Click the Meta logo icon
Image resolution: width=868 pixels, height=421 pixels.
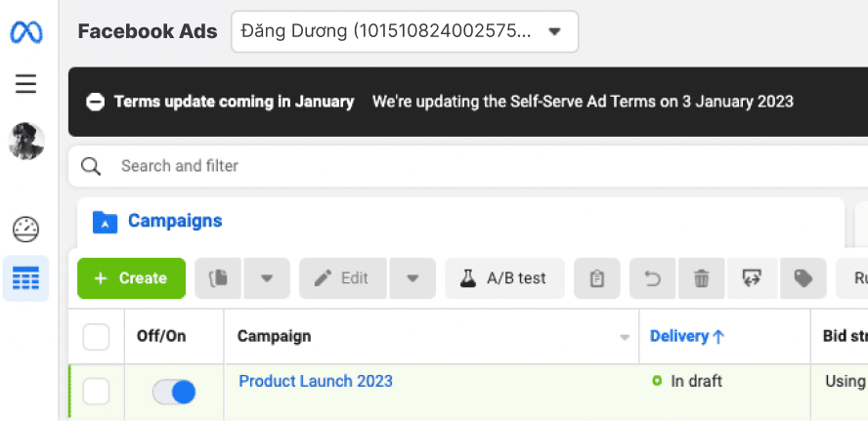25,31
